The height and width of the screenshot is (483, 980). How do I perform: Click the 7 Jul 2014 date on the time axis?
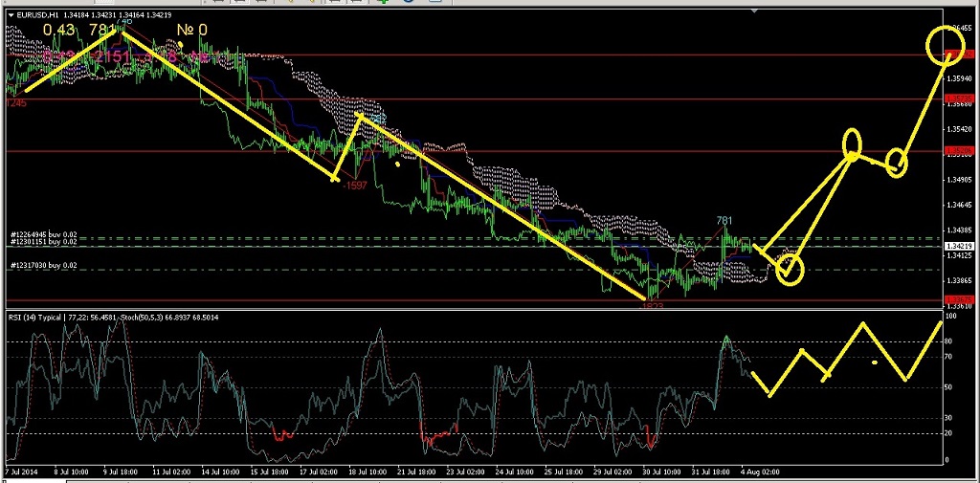(x=21, y=472)
